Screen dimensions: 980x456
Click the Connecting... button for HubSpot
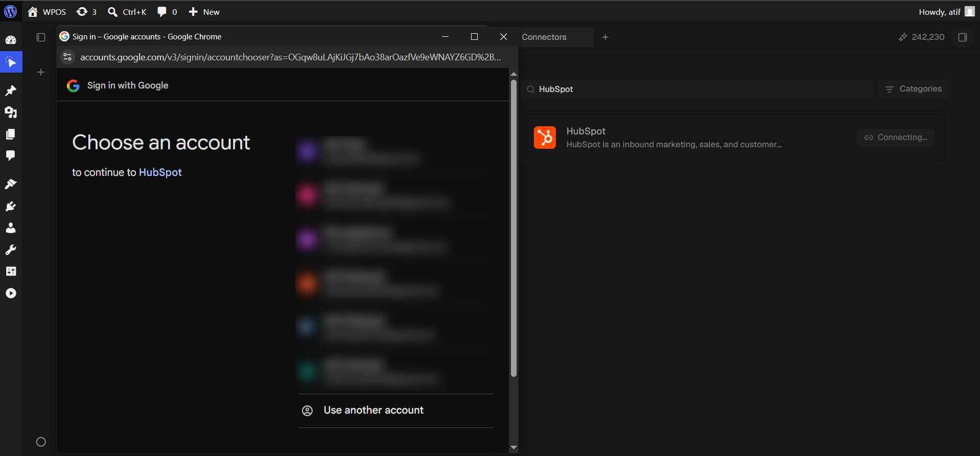tap(896, 138)
